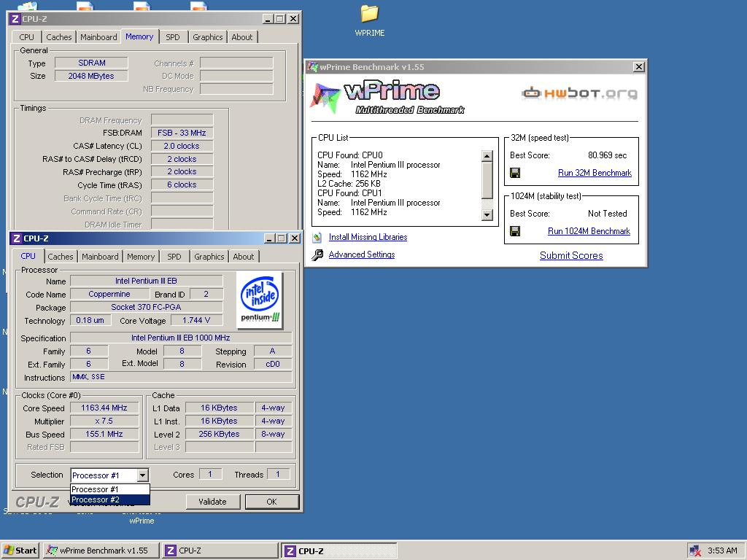Click the floppy save icon for 1024M score
The image size is (747, 560).
(x=515, y=231)
